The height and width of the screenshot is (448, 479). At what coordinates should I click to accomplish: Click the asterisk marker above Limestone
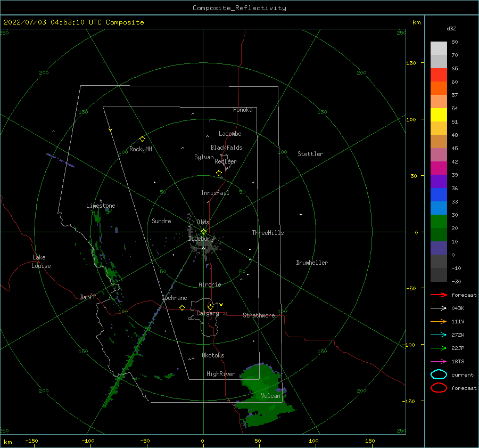coord(101,201)
